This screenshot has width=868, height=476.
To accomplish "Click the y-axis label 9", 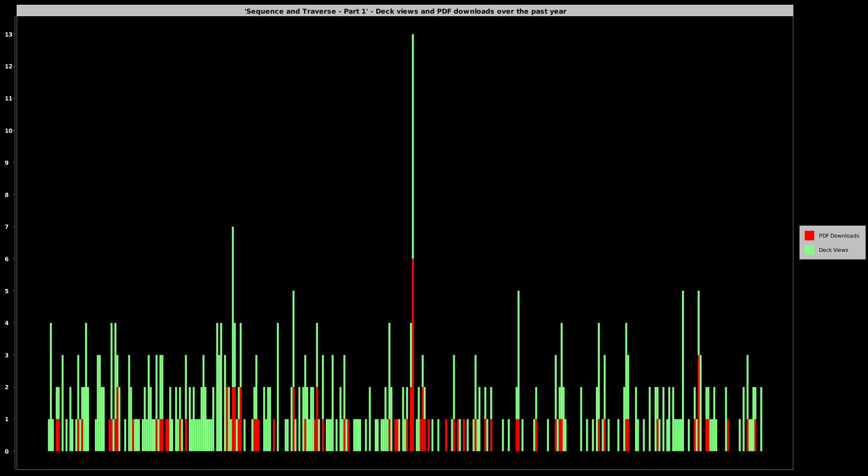I will [7, 163].
